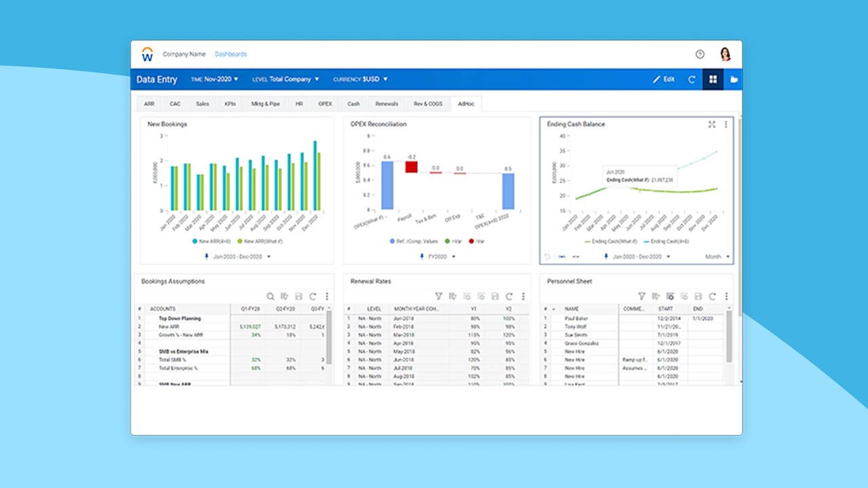Open the Rev & COGS tab
868x488 pixels.
[427, 104]
